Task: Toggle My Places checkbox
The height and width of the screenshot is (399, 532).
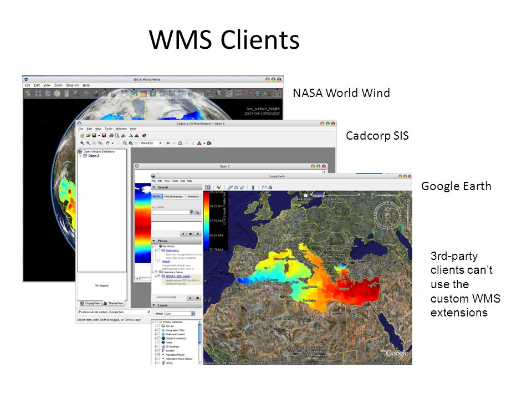Action: click(x=156, y=246)
